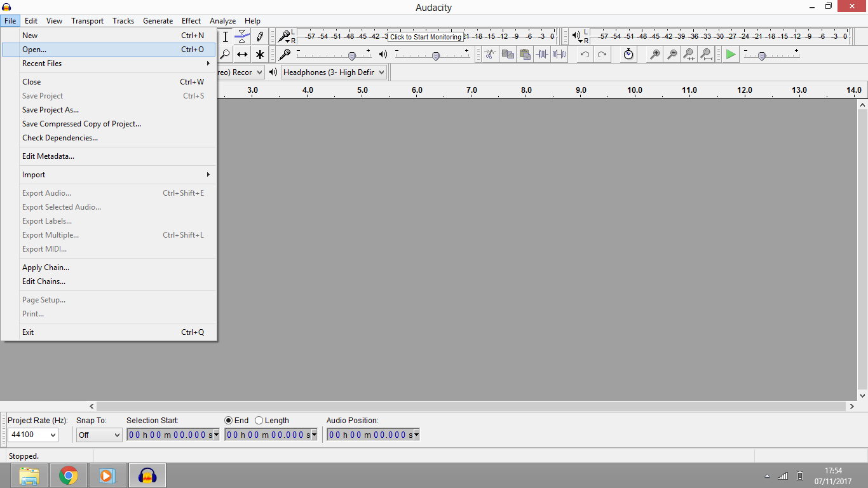The height and width of the screenshot is (488, 868).
Task: Select the Multi-Tool asterisk icon
Action: [259, 55]
